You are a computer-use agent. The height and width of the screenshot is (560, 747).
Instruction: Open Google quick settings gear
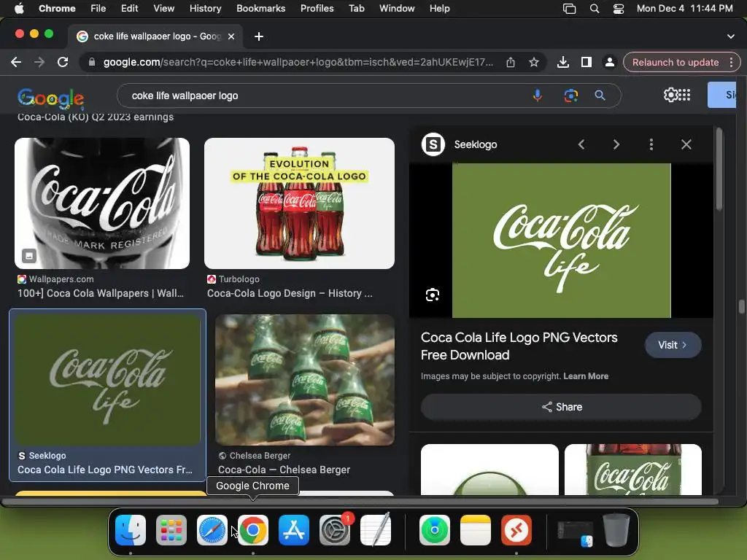pyautogui.click(x=670, y=95)
